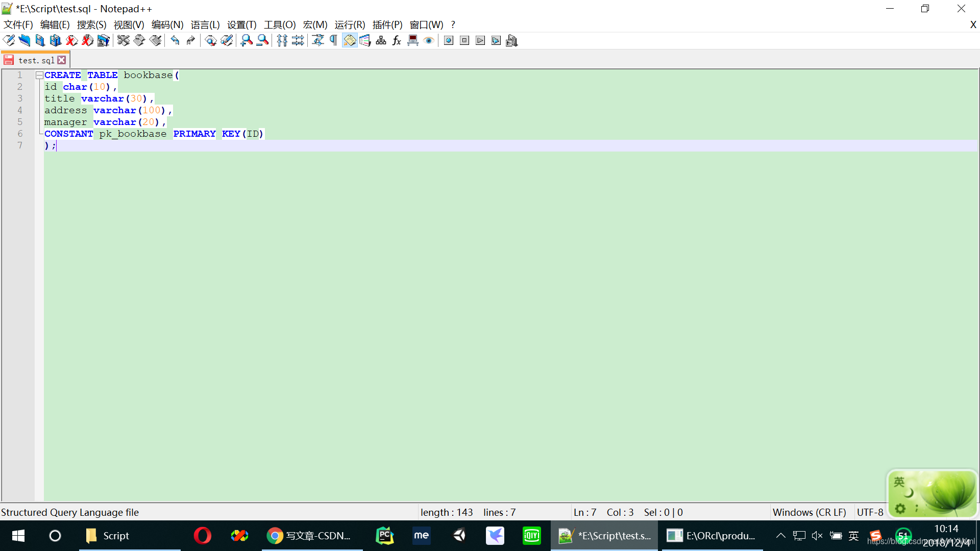Click Windows (CR LF) in status bar
Viewport: 980px width, 551px height.
pyautogui.click(x=809, y=512)
